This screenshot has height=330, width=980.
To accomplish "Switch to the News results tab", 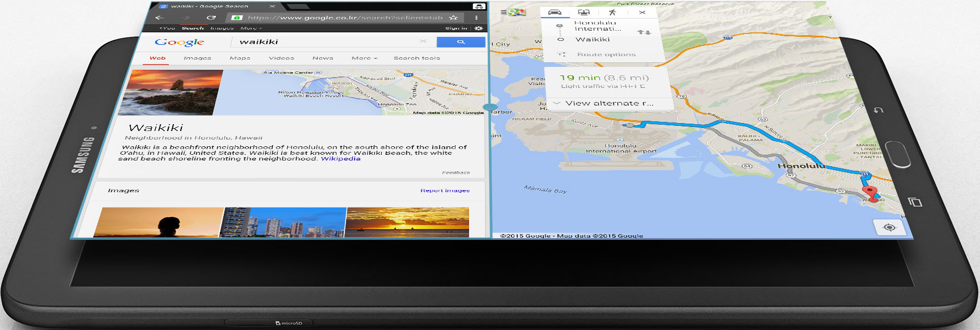I will point(323,58).
